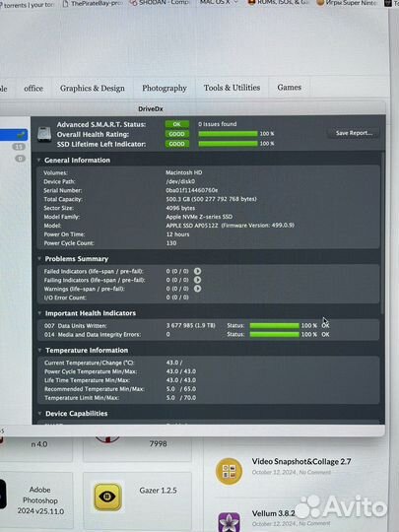Screen dimensions: 399x532
Task: Open Failing Indicators details arrow
Action: point(197,280)
